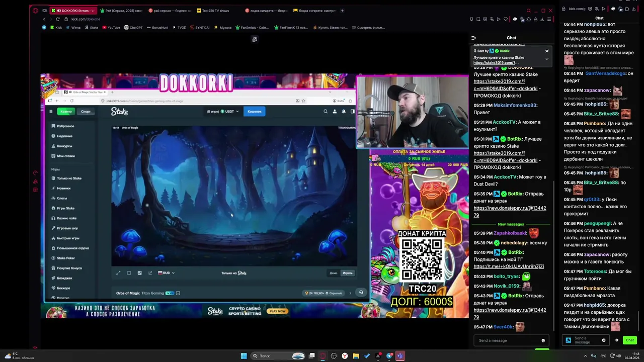Image resolution: width=644 pixels, height=362 pixels.
Task: Open the Telegram t.me link in chat
Action: point(509,266)
